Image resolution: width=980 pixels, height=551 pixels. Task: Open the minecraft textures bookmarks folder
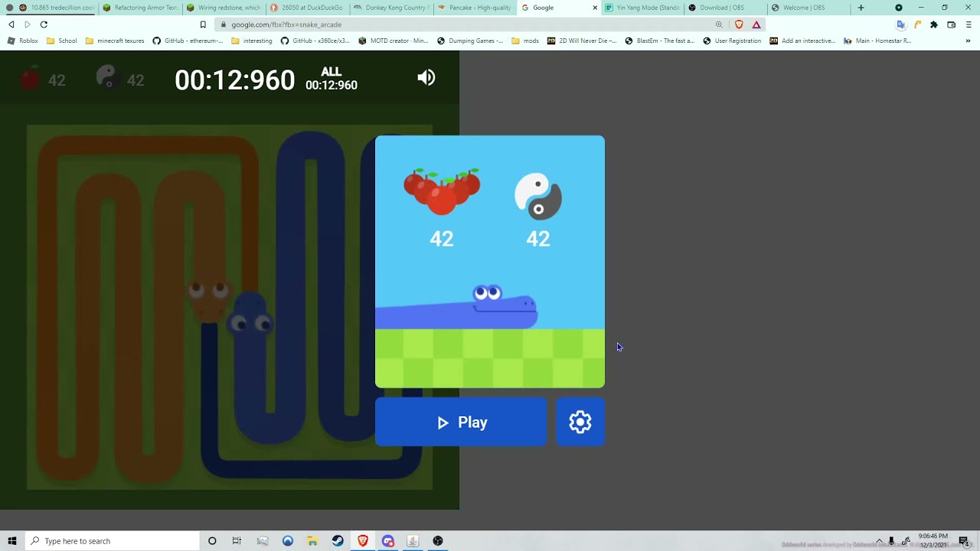(x=115, y=41)
